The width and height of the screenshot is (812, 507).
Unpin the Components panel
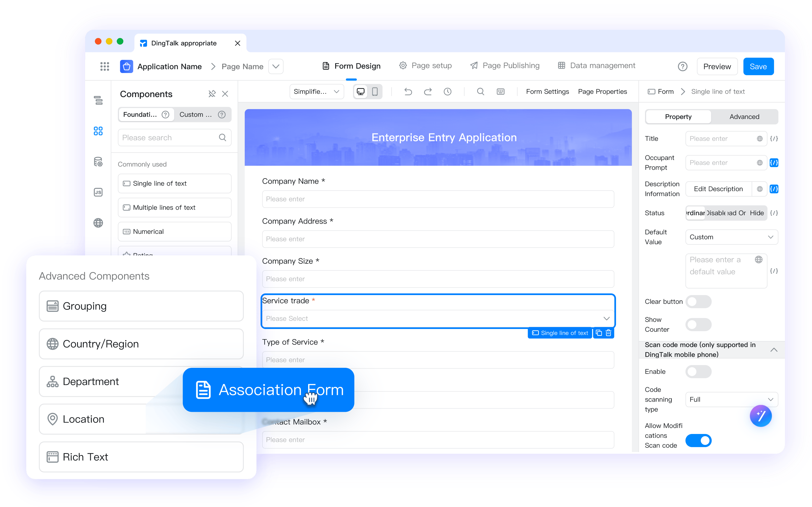click(x=212, y=94)
